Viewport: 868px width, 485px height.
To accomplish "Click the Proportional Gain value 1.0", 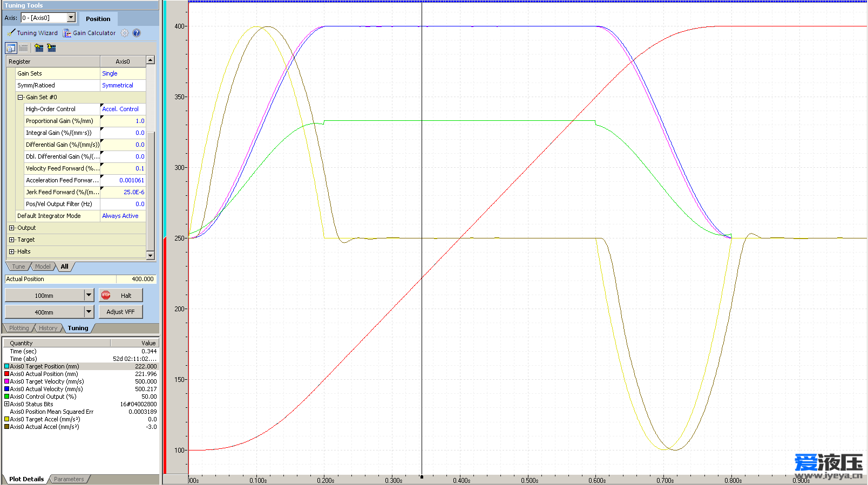I will [123, 121].
